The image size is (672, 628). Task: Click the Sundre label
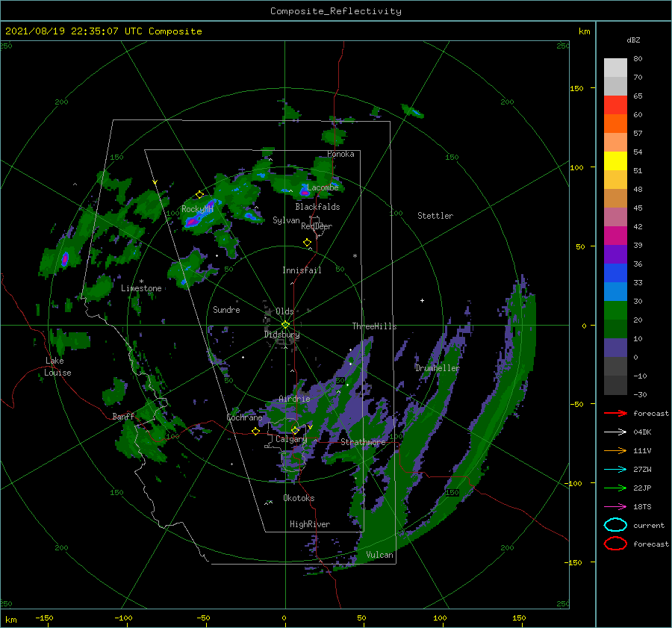point(226,309)
